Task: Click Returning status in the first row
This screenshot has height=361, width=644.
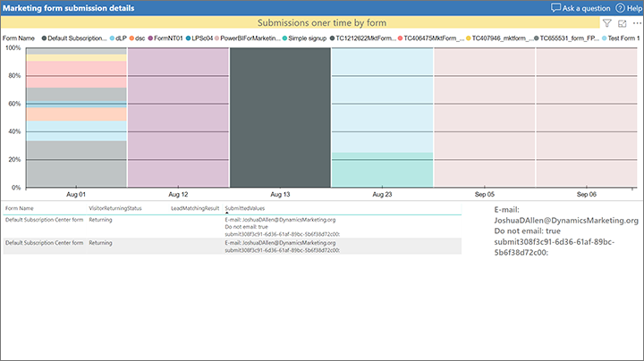Action: [x=100, y=220]
